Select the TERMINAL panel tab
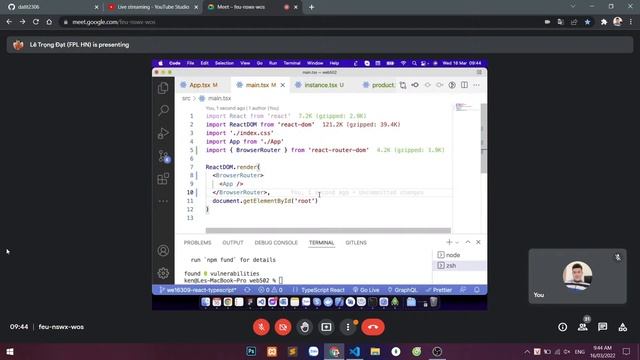The height and width of the screenshot is (360, 640). coord(322,242)
